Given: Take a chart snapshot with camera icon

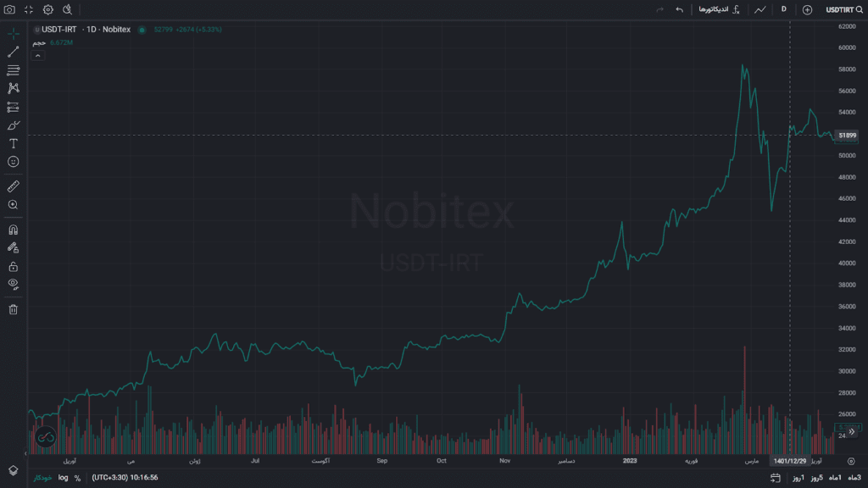Looking at the screenshot, I should click(x=9, y=9).
